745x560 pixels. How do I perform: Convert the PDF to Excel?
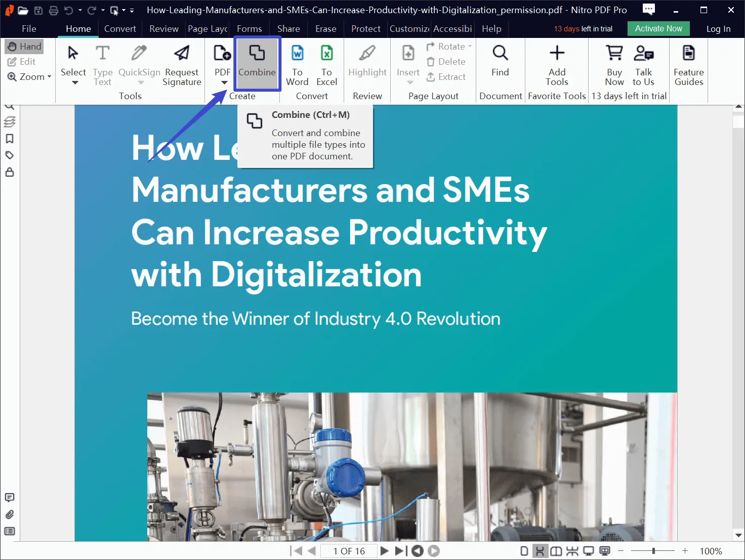pos(326,65)
